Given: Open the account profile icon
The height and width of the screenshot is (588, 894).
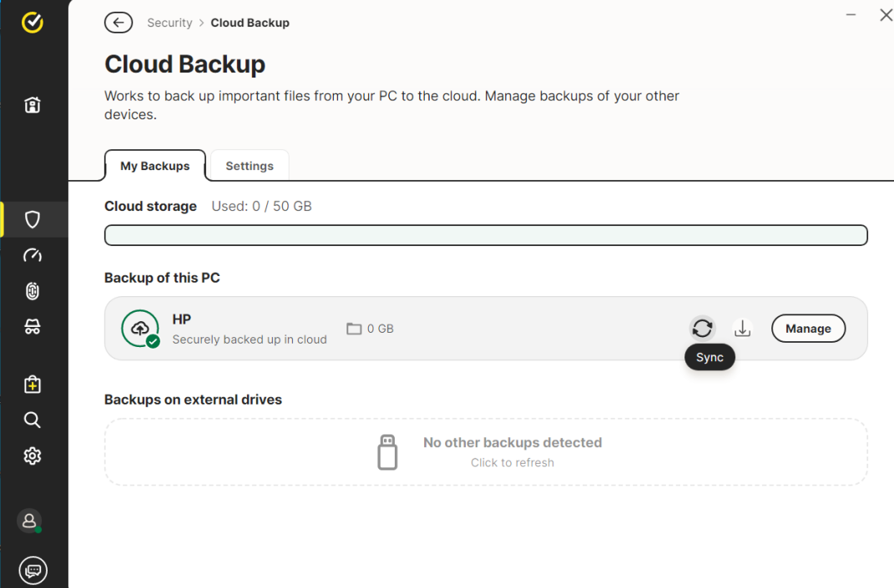Looking at the screenshot, I should [30, 520].
